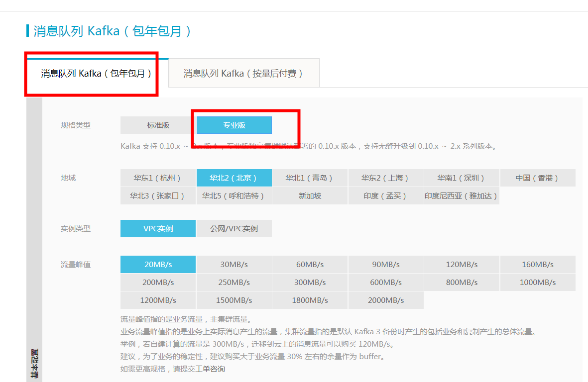The height and width of the screenshot is (382, 588).
Task: Click the 基本配置 vertical section label
Action: click(x=34, y=363)
